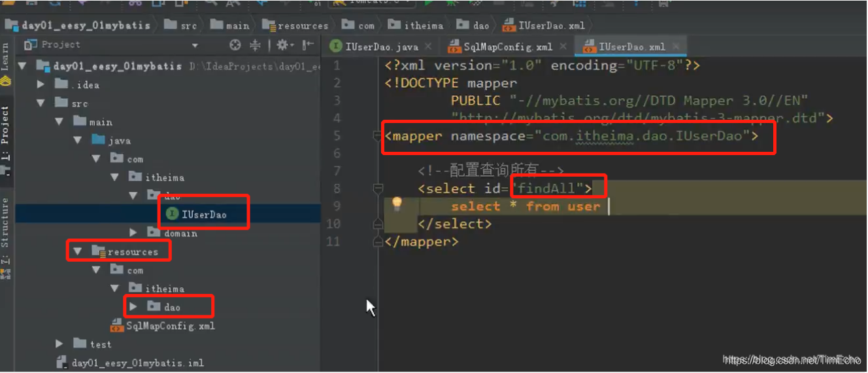Image resolution: width=868 pixels, height=373 pixels.
Task: Click dao in the navigation breadcrumb
Action: (x=473, y=26)
